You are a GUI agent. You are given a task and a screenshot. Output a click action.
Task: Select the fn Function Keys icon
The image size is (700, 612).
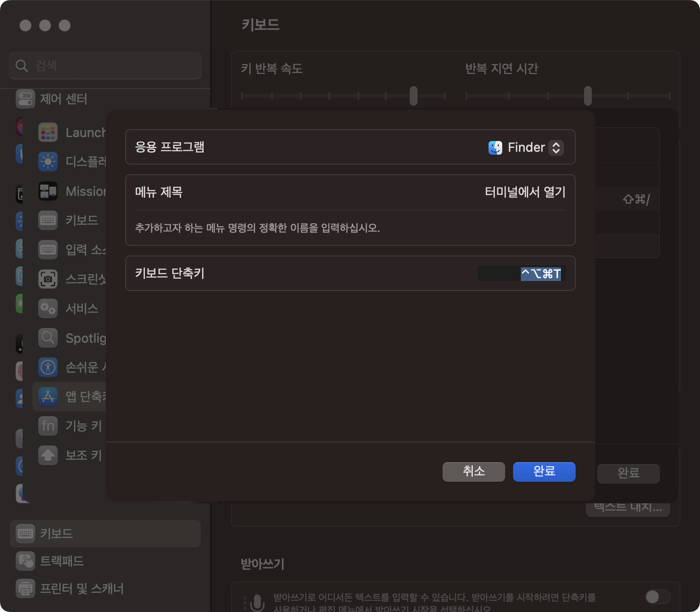(x=48, y=426)
